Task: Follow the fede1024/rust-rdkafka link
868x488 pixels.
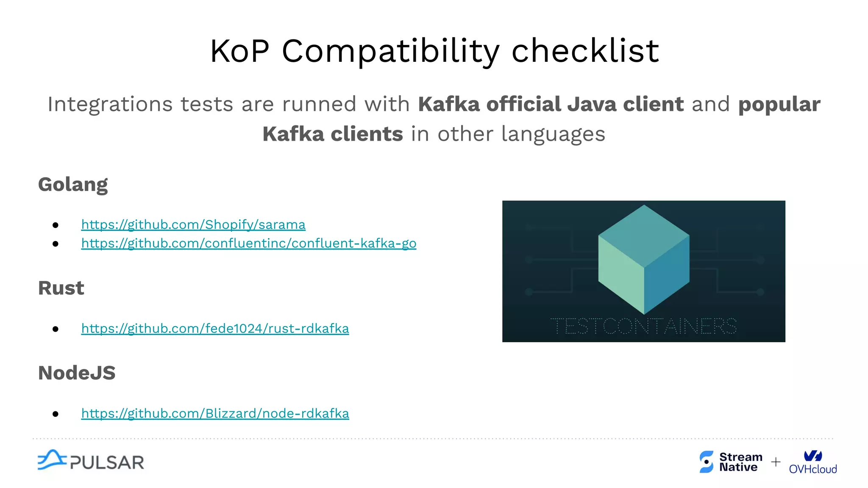Action: point(215,328)
